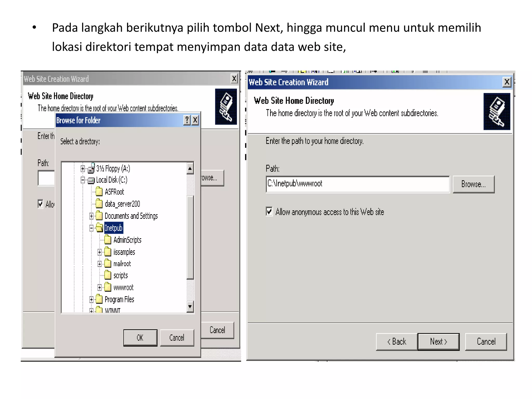Toggle the partially hidden Allow checkbox in left wizard

point(40,204)
